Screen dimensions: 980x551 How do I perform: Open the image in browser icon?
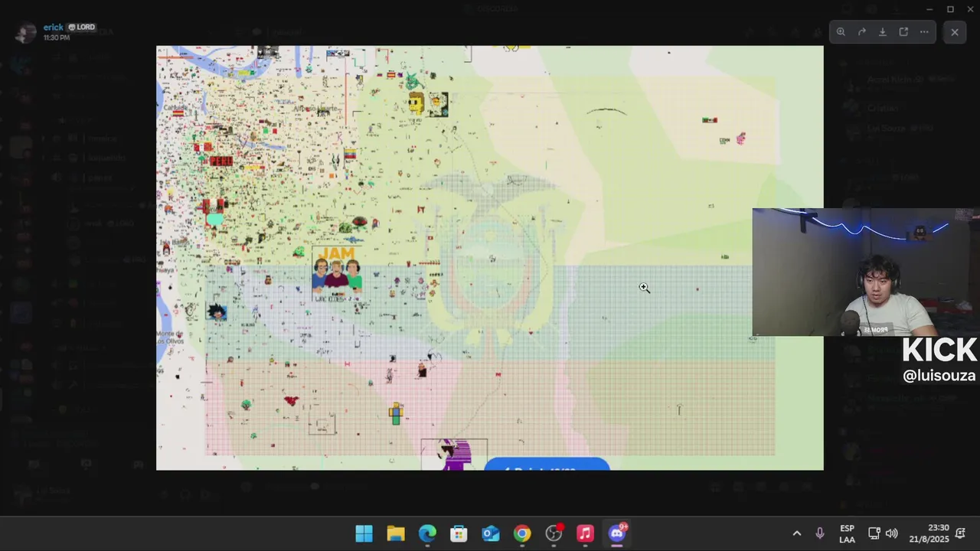click(x=903, y=32)
